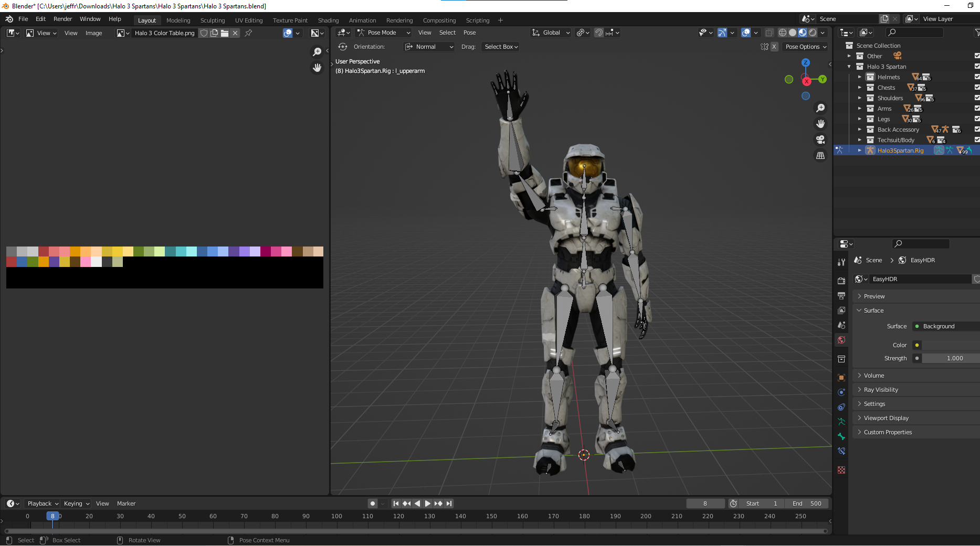This screenshot has width=980, height=546.
Task: Click the Z axis on the navigation gizmo
Action: 806,62
